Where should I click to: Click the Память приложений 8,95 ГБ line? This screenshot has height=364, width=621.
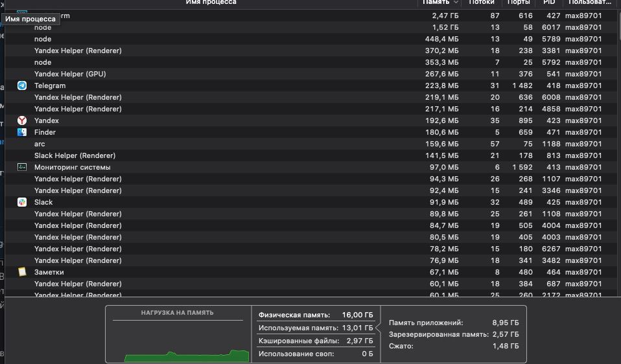click(x=454, y=323)
